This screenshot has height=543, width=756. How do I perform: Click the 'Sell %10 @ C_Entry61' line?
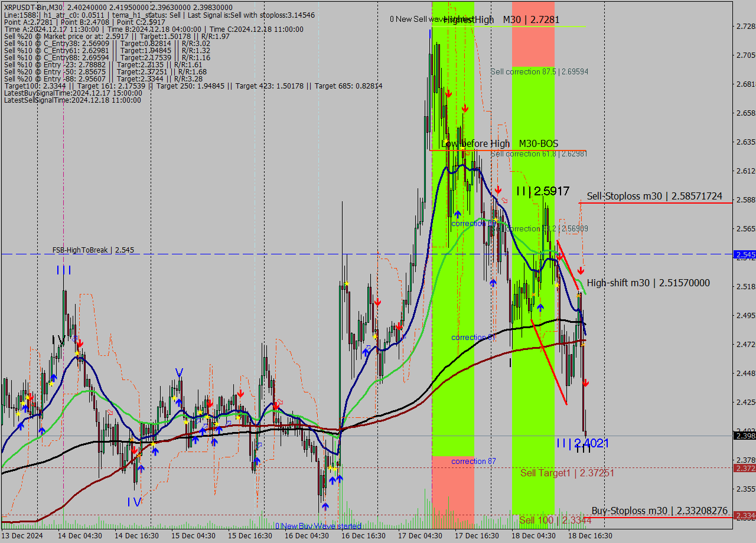pos(107,50)
